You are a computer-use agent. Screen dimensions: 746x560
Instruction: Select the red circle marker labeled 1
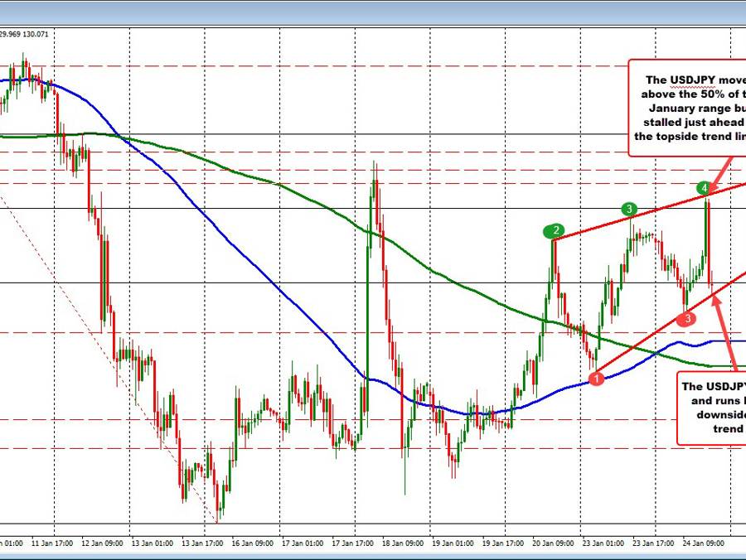[598, 377]
